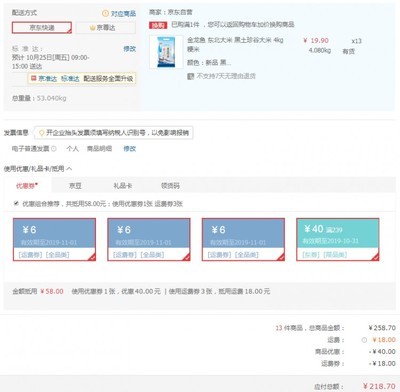Click the 对应商品 link
400x392 pixels.
point(123,13)
